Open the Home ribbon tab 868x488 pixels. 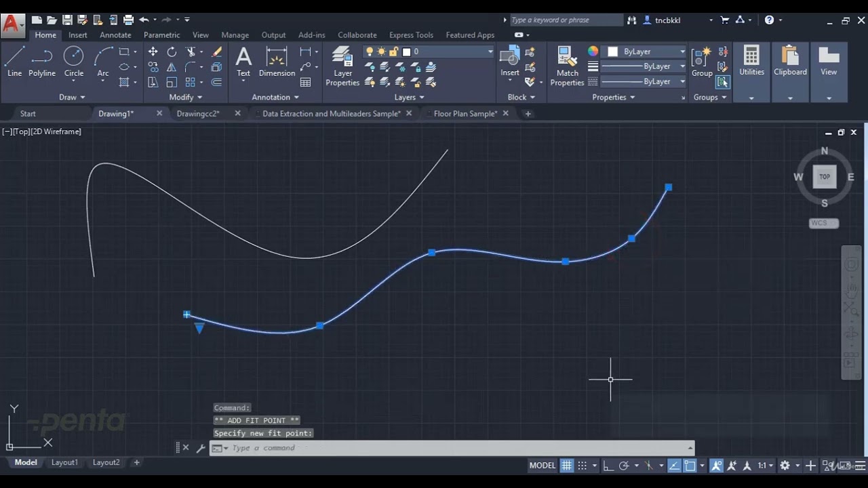coord(45,35)
